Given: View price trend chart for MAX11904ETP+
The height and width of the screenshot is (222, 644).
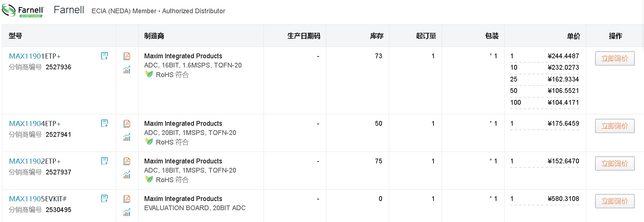Looking at the screenshot, I should pyautogui.click(x=127, y=137).
